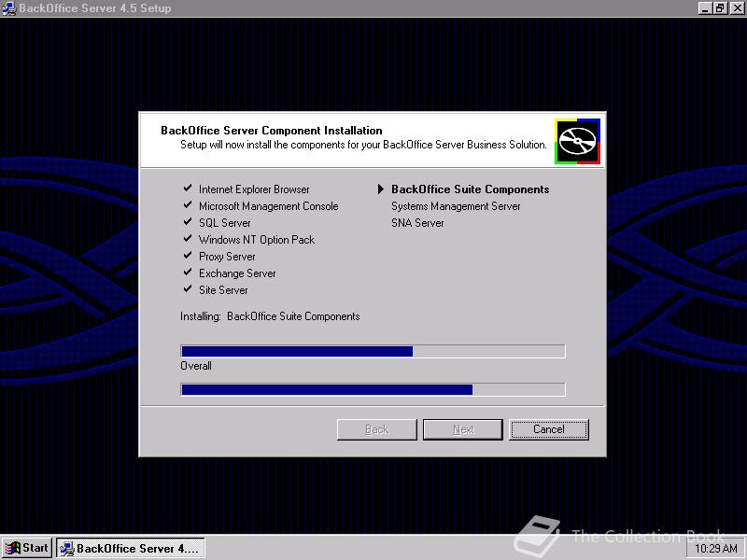Click Internet Explorer Browser text
This screenshot has width=747, height=560.
click(x=254, y=189)
